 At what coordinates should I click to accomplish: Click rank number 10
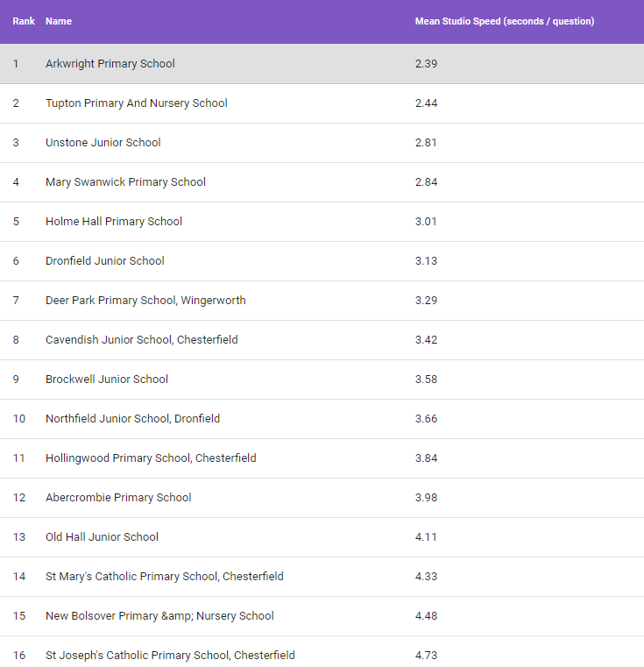coord(19,419)
